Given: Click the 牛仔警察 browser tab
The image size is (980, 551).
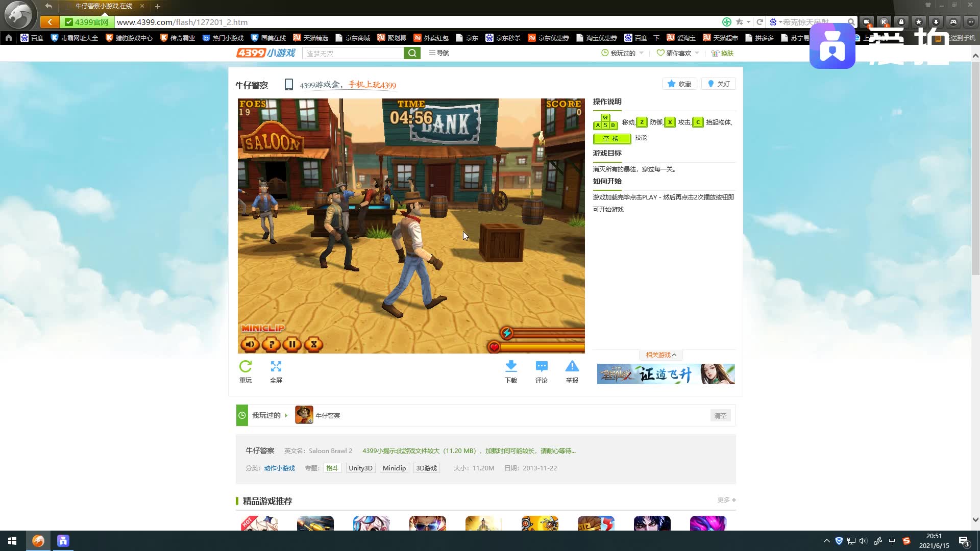Looking at the screenshot, I should (104, 6).
